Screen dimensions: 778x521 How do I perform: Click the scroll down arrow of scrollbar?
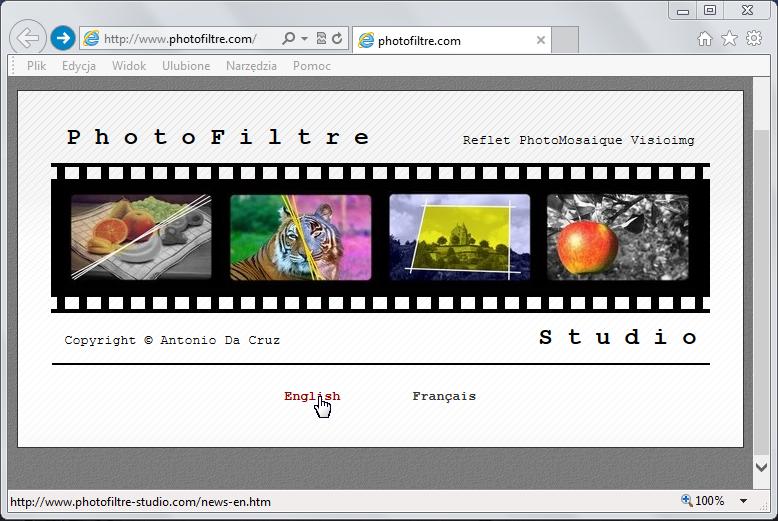pyautogui.click(x=761, y=467)
